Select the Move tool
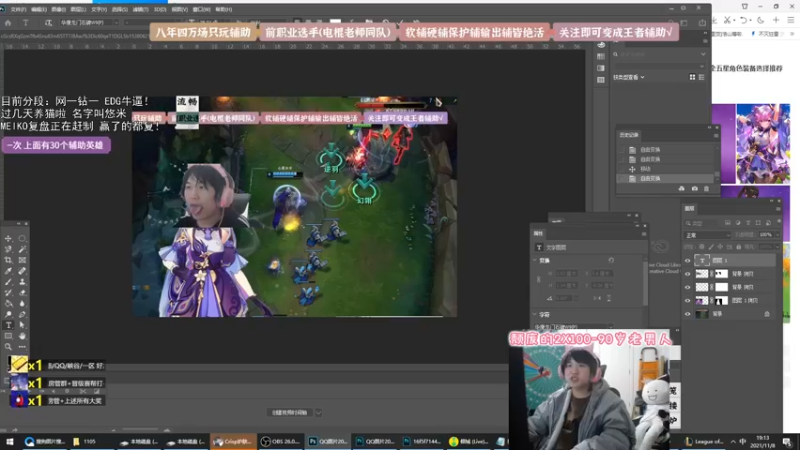The width and height of the screenshot is (800, 450). (x=8, y=238)
